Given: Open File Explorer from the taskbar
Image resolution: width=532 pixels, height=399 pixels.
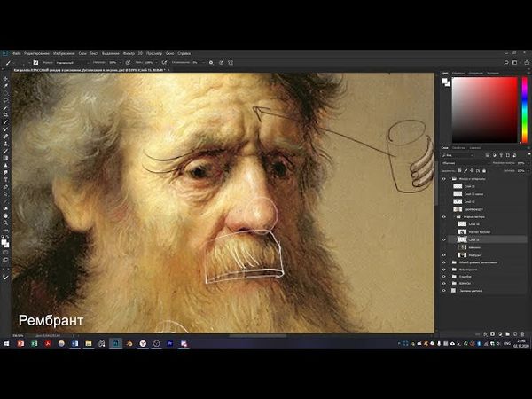Looking at the screenshot, I should point(89,344).
